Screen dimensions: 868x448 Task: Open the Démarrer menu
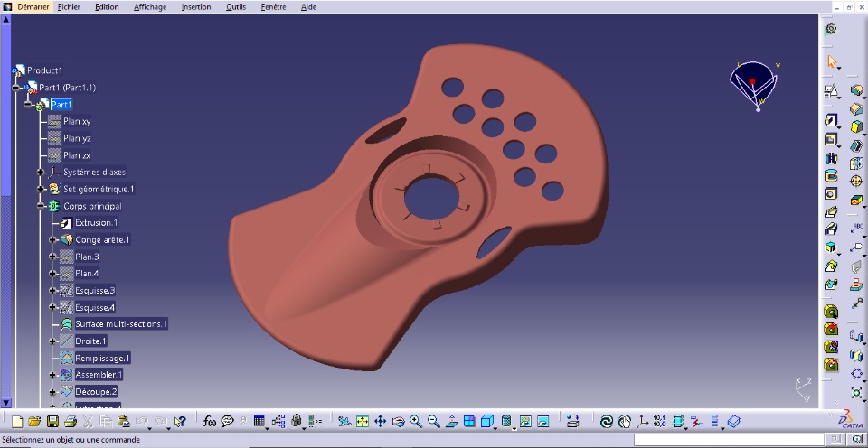pos(33,7)
